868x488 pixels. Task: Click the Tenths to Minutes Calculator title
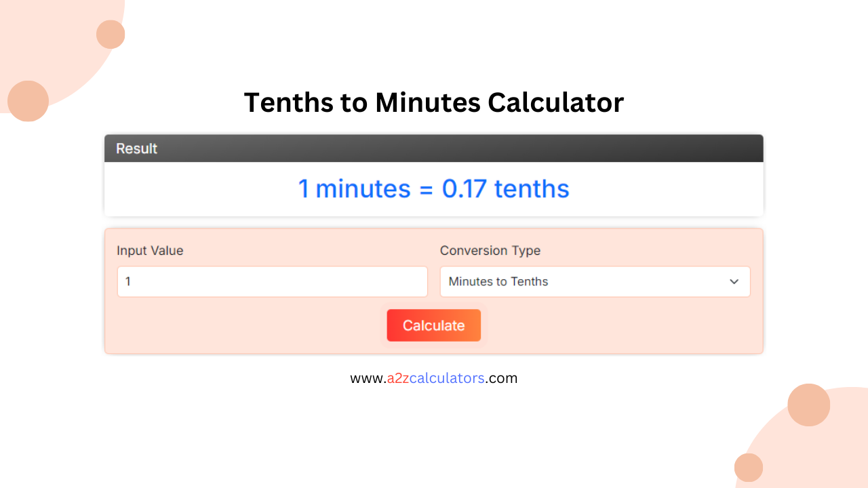click(433, 102)
